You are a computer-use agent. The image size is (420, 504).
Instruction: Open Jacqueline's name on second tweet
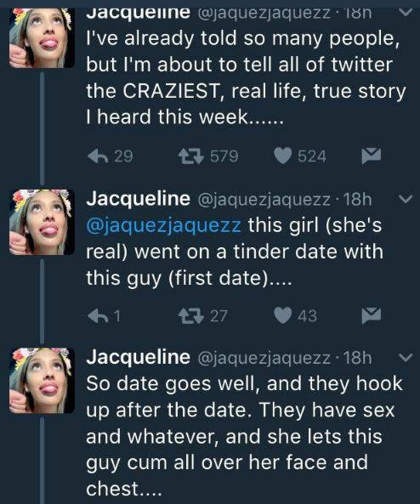139,199
